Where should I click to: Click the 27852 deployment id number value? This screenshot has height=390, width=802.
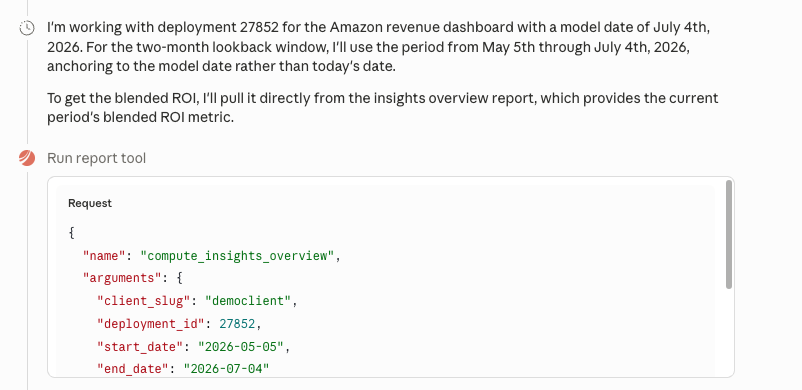pos(237,324)
